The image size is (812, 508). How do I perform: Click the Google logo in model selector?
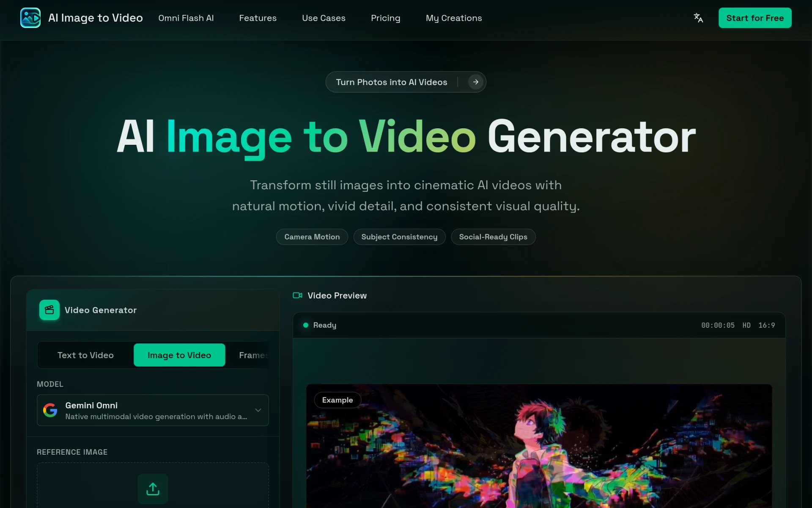[50, 410]
